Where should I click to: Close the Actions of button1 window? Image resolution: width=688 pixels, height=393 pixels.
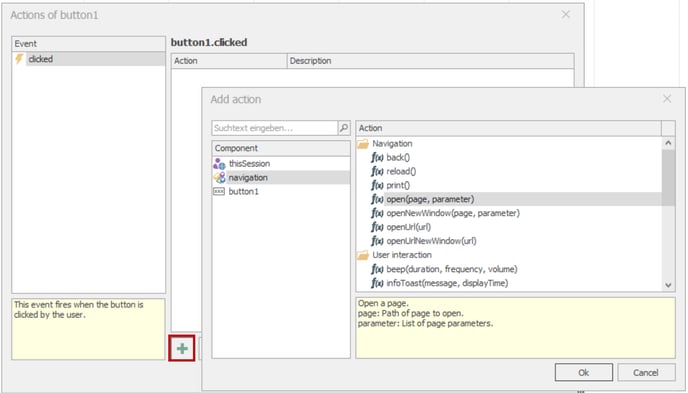(x=566, y=14)
